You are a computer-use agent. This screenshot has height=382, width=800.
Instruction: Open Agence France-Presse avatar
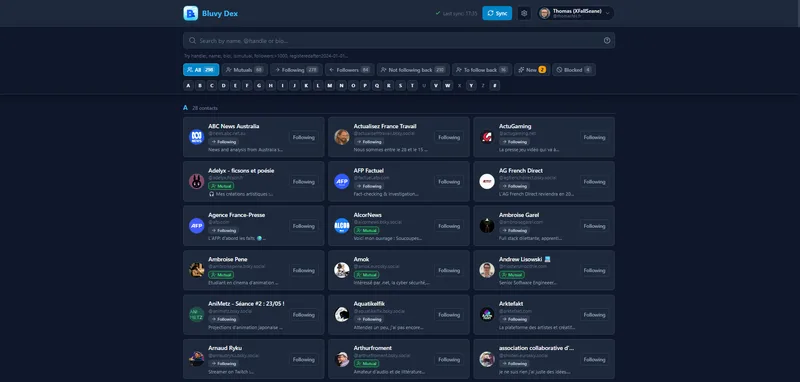[196, 226]
